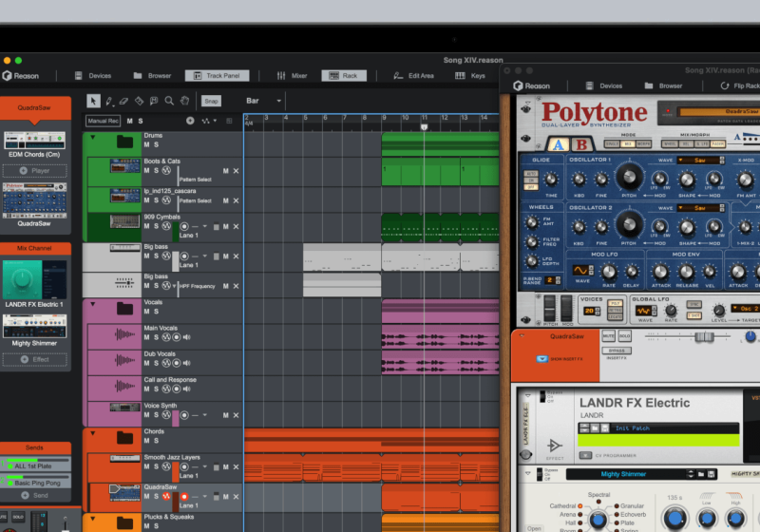The image size is (760, 532).
Task: Adjust the QuadraSaw mix channel level fader
Action: 703,336
